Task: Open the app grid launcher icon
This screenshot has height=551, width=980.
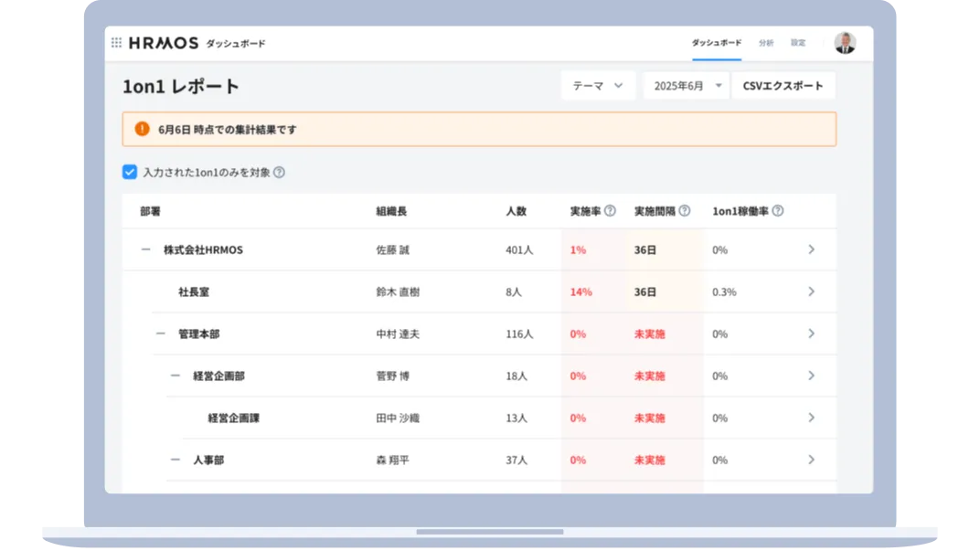Action: pos(116,43)
